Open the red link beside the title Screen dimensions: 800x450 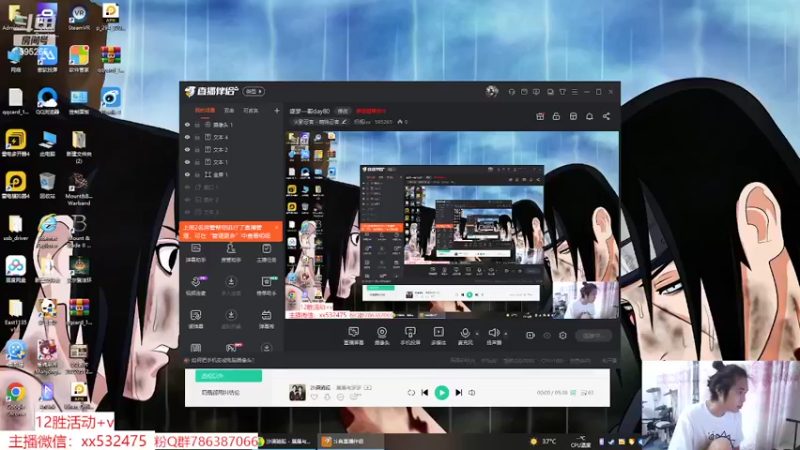[x=371, y=111]
